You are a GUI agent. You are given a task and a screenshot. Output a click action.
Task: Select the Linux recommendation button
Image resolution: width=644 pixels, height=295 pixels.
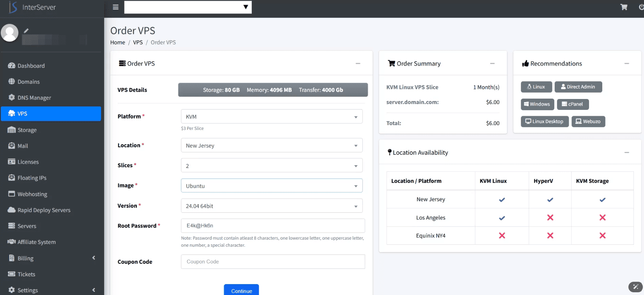point(536,87)
